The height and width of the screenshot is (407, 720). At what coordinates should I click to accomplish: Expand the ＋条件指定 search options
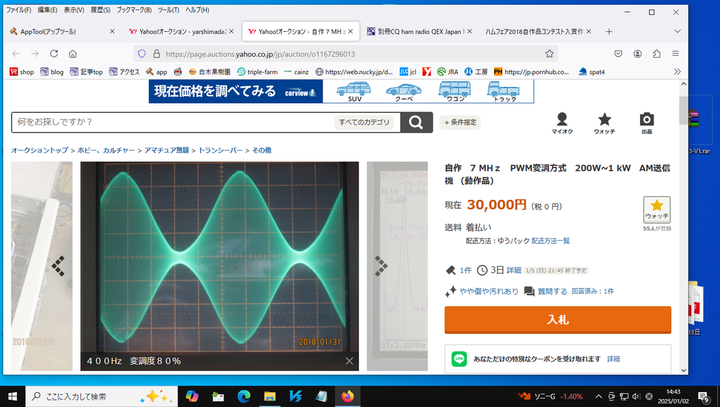(460, 122)
